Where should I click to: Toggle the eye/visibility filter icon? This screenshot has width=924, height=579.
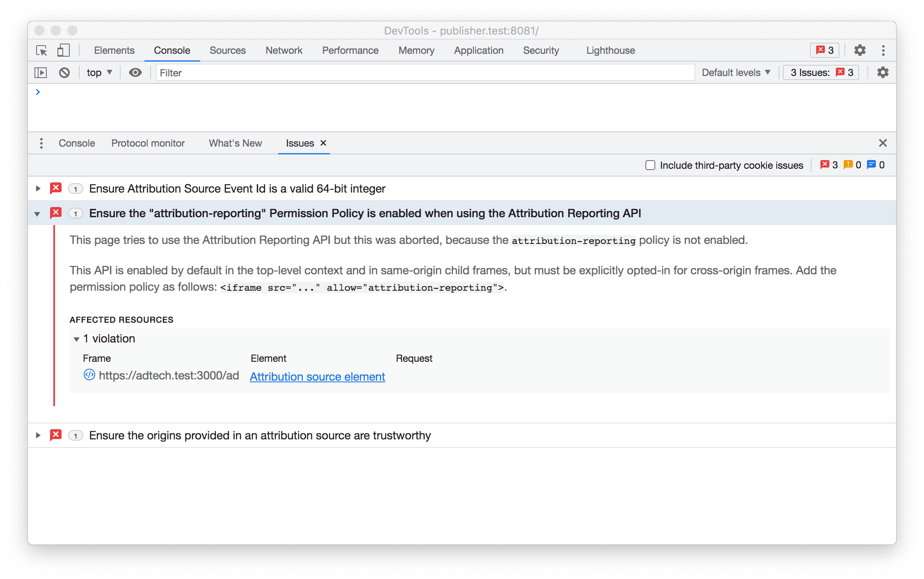[135, 72]
